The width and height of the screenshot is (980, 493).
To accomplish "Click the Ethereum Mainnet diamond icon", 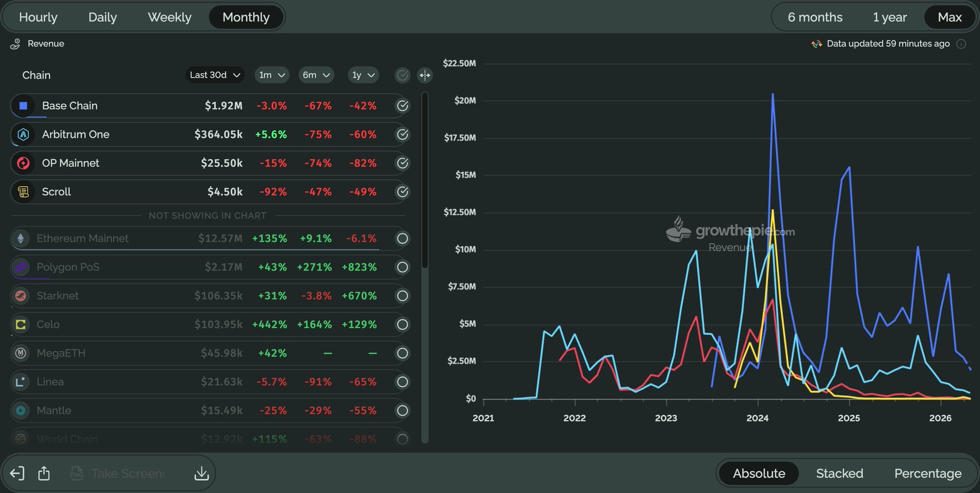I will click(21, 238).
